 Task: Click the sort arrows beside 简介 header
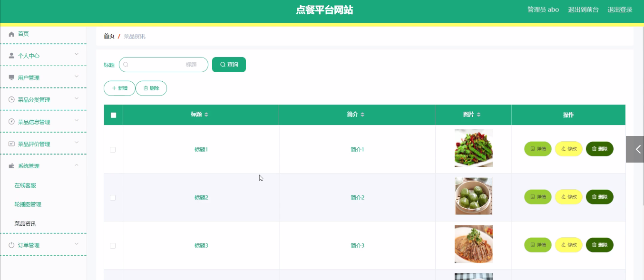tap(362, 115)
